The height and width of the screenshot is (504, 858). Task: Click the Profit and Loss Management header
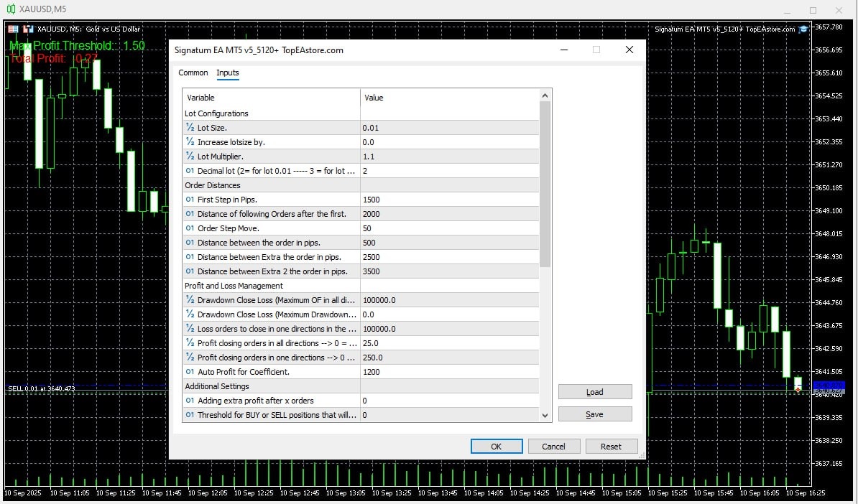click(x=234, y=286)
